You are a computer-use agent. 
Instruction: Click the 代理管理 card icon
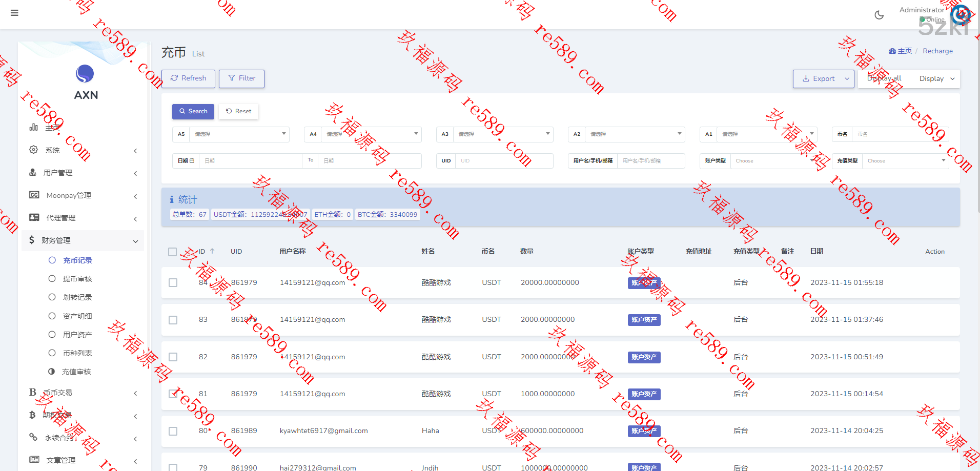pyautogui.click(x=34, y=218)
